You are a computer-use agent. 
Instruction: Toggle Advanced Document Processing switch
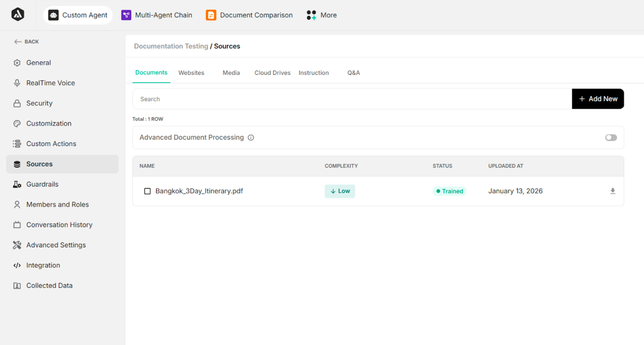(611, 138)
